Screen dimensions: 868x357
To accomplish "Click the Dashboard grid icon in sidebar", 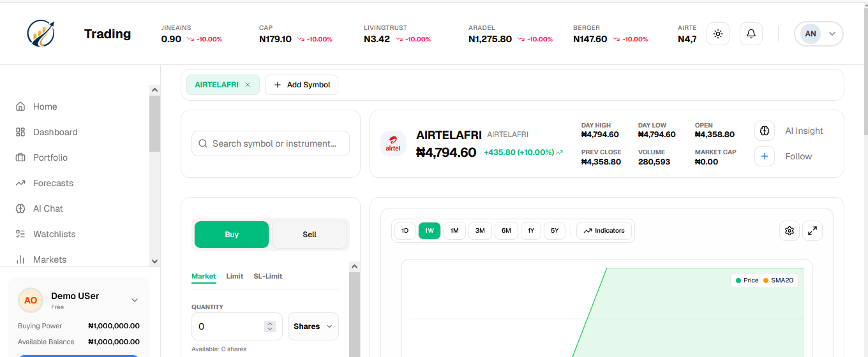I will tap(20, 132).
